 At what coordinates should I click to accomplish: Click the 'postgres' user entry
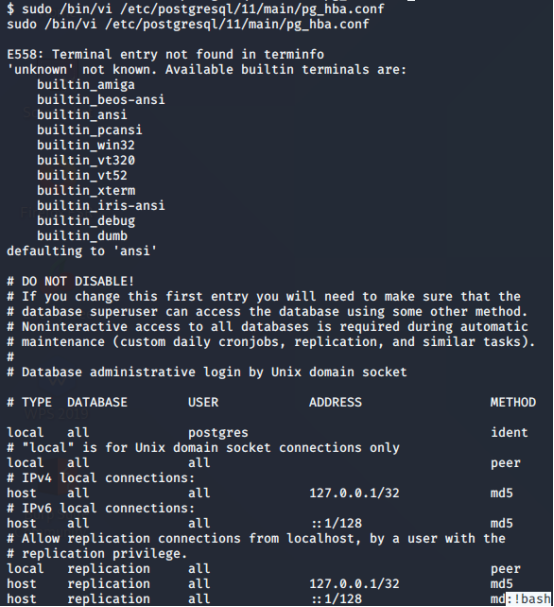[218, 433]
